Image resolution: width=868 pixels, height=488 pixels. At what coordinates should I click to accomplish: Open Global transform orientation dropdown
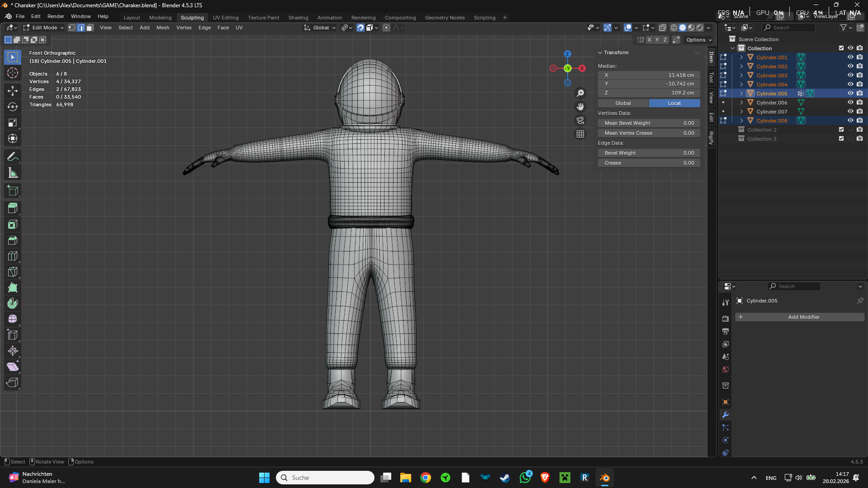320,28
